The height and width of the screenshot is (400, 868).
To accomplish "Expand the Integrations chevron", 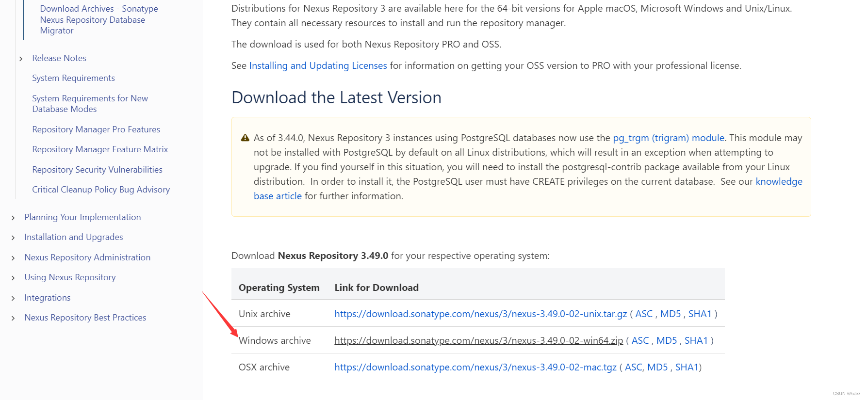I will pos(13,298).
